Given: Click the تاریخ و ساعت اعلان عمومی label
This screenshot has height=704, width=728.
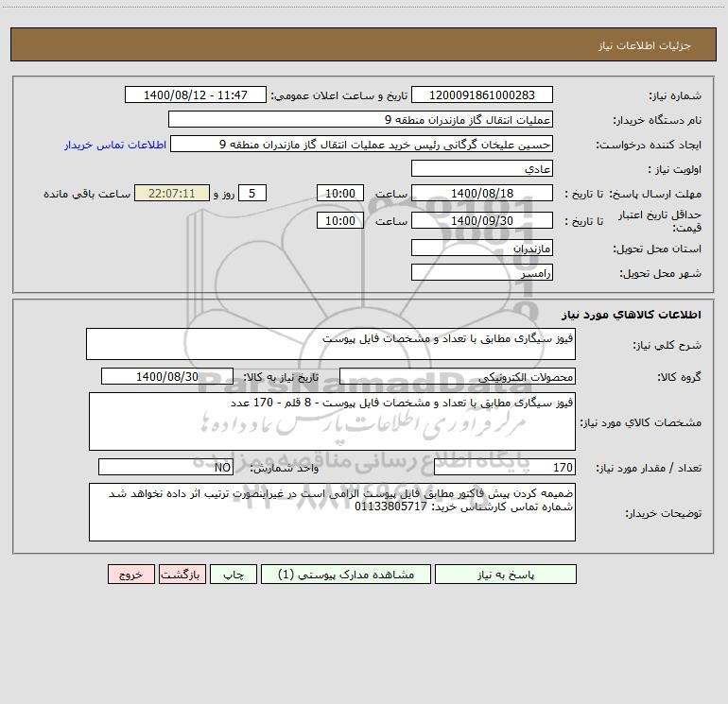Looking at the screenshot, I should [x=339, y=95].
